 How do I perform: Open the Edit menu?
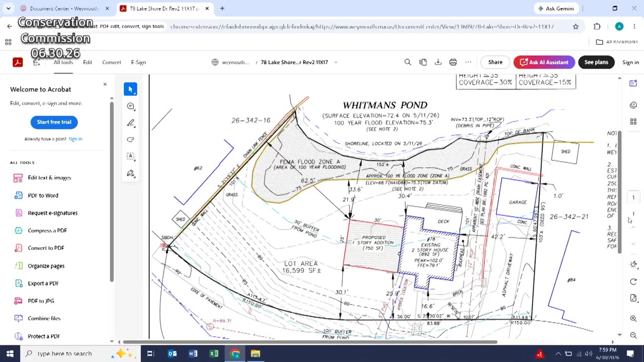pos(88,62)
